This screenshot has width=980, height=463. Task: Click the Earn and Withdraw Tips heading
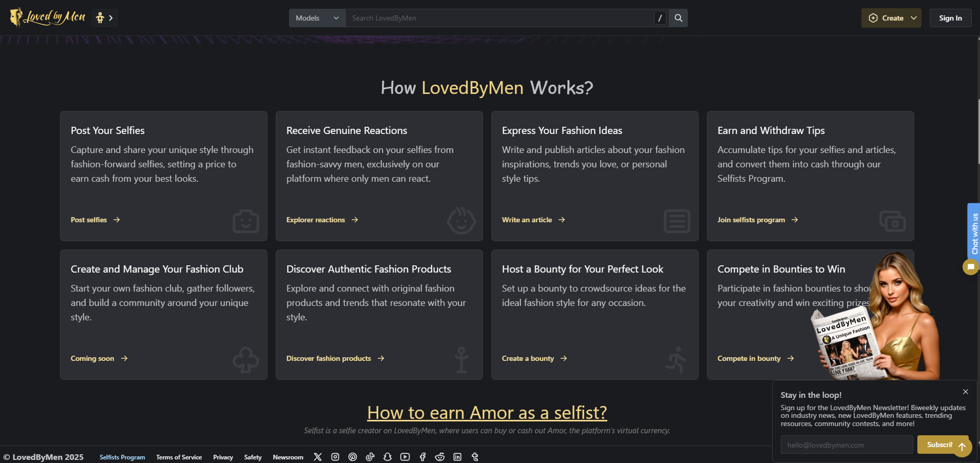[x=771, y=130]
